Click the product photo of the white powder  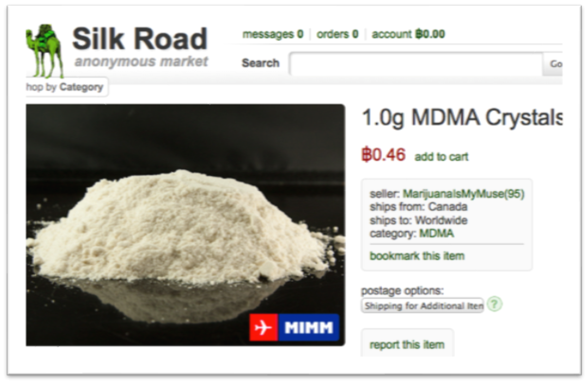(185, 225)
